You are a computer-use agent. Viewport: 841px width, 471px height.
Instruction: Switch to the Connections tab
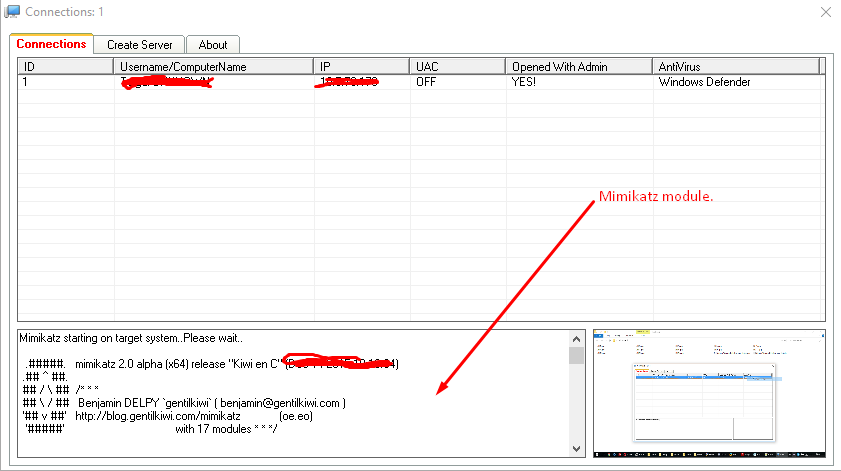point(51,44)
